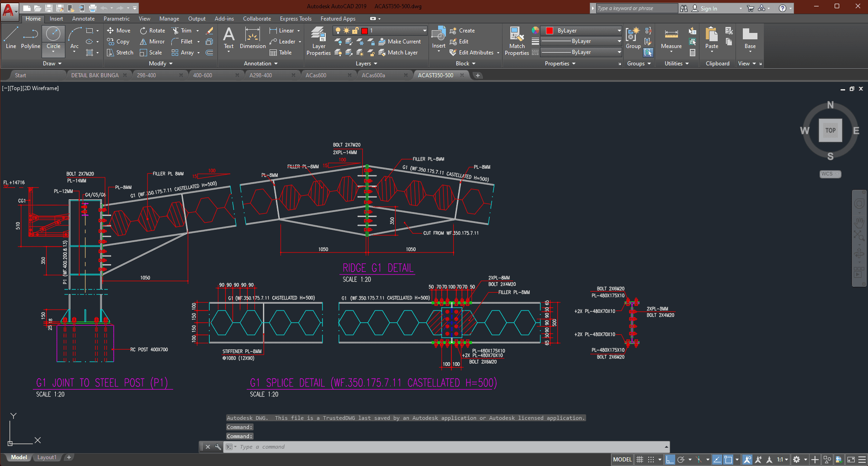Open the Annotate ribbon tab
Screen dimensions: 868x466
pyautogui.click(x=83, y=19)
